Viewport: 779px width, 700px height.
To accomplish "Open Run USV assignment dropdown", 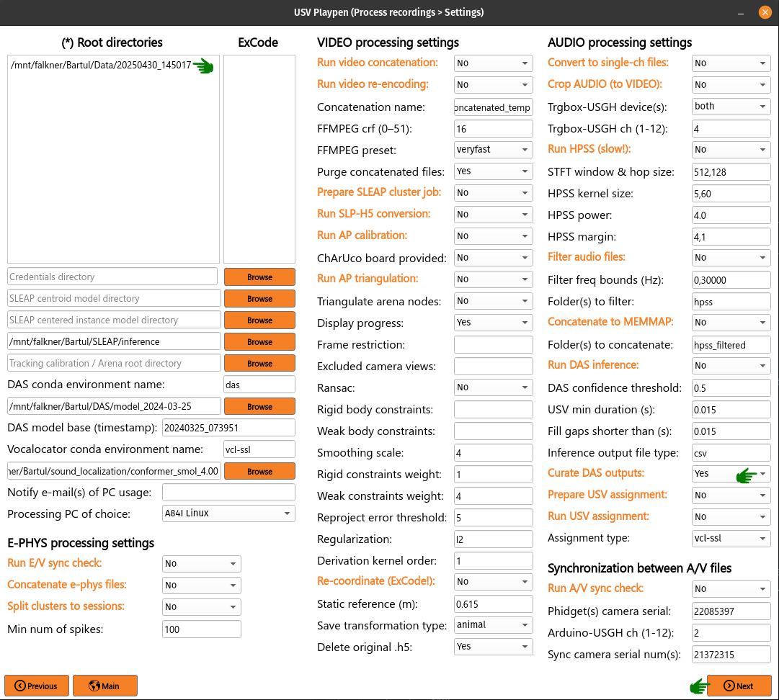I will [x=731, y=517].
